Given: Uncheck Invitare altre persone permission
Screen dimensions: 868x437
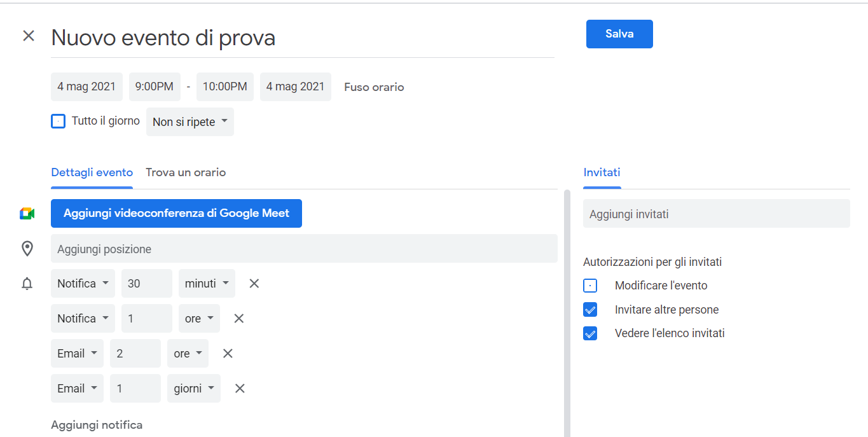Looking at the screenshot, I should [590, 310].
